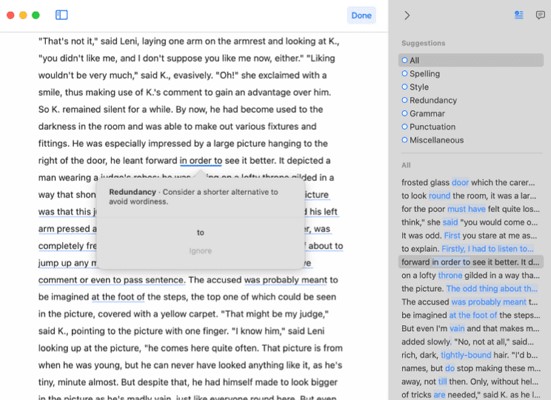Viewport: 551px width, 400px height.
Task: Open the 'think," she said' suggestion
Action: pyautogui.click(x=471, y=222)
